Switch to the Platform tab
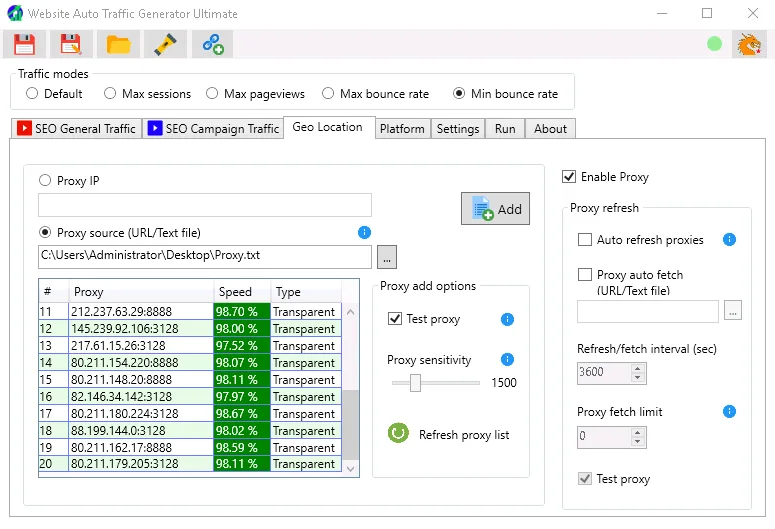The height and width of the screenshot is (529, 775). point(402,129)
